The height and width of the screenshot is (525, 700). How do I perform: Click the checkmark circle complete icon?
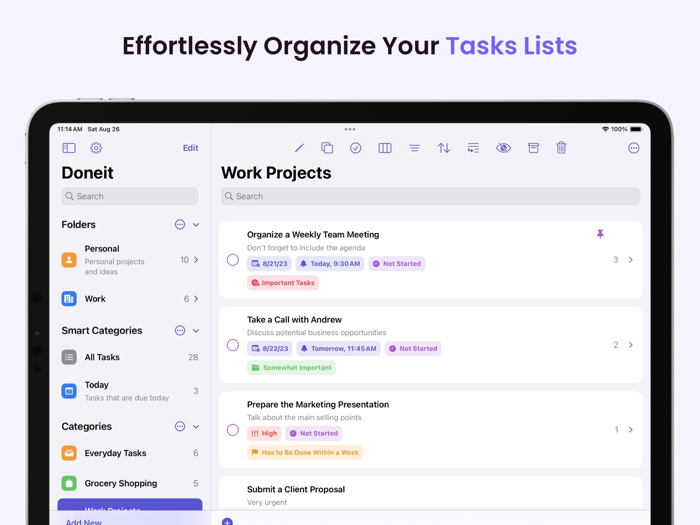click(355, 148)
